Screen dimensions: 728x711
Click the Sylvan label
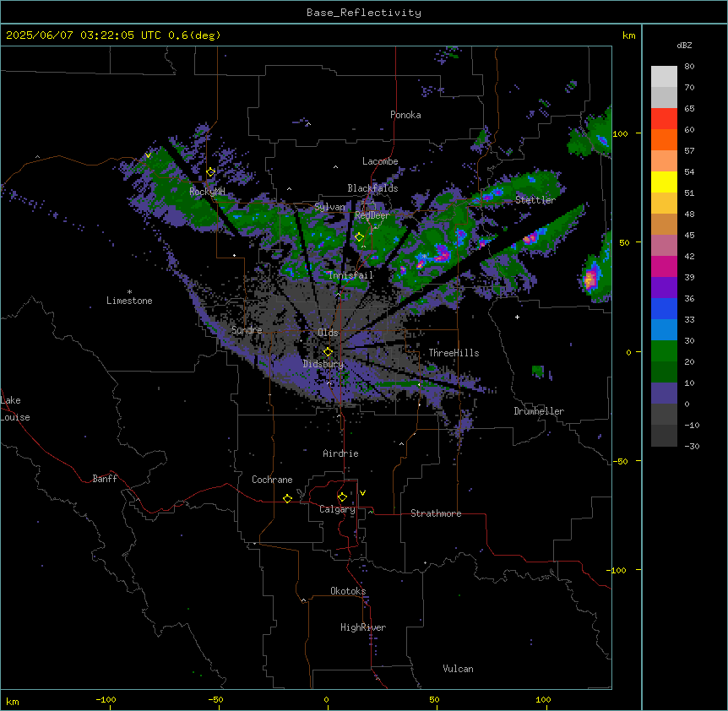pyautogui.click(x=329, y=207)
